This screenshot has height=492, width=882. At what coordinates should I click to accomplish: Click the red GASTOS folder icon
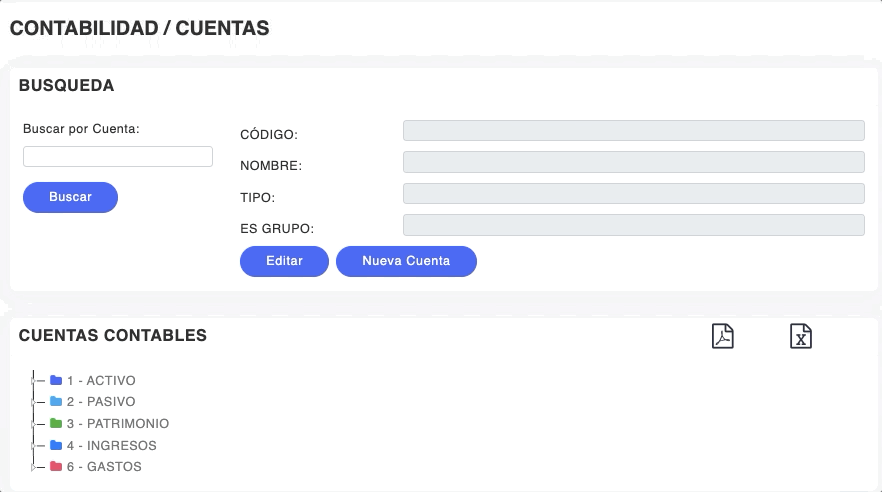[56, 467]
